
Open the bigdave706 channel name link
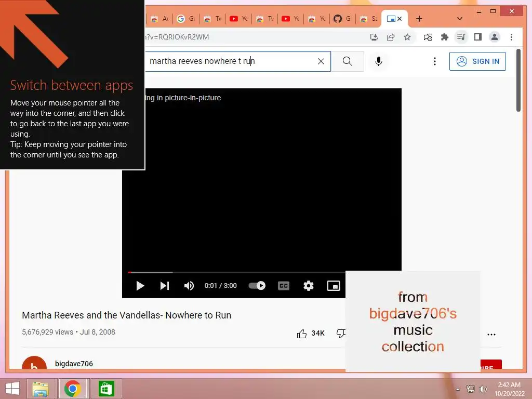click(74, 363)
